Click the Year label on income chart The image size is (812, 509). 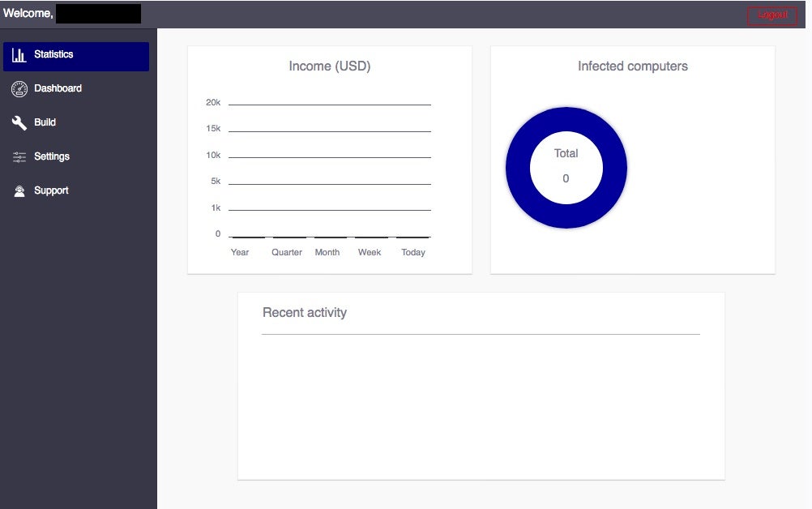pos(240,252)
